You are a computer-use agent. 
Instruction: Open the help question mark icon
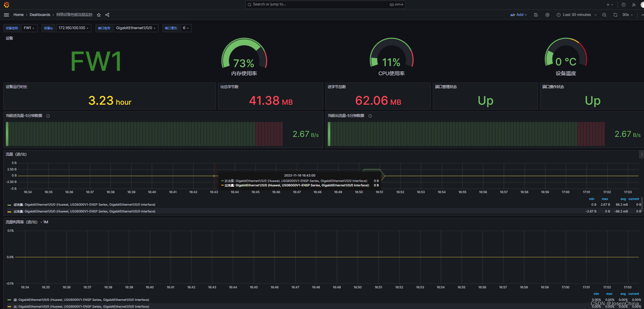pyautogui.click(x=623, y=5)
